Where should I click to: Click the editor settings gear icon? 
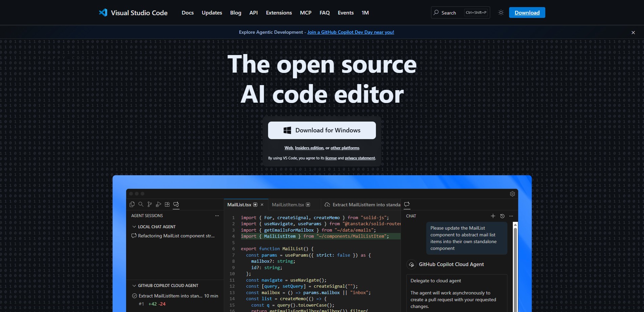pos(512,194)
